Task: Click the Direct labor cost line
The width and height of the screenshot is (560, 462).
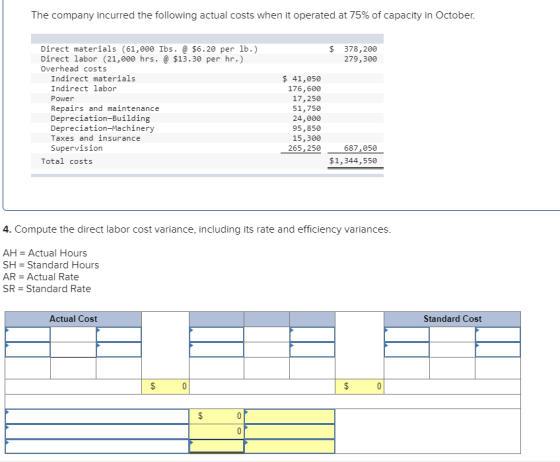Action: click(142, 59)
